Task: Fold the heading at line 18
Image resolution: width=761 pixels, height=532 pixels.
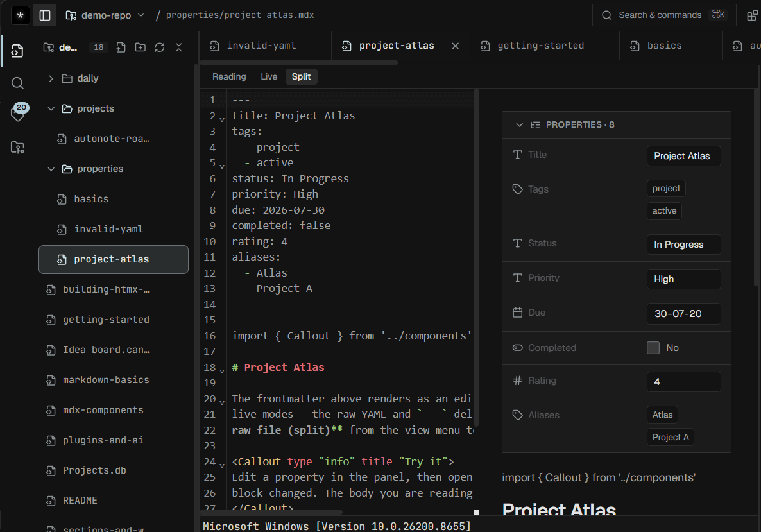Action: [x=222, y=370]
